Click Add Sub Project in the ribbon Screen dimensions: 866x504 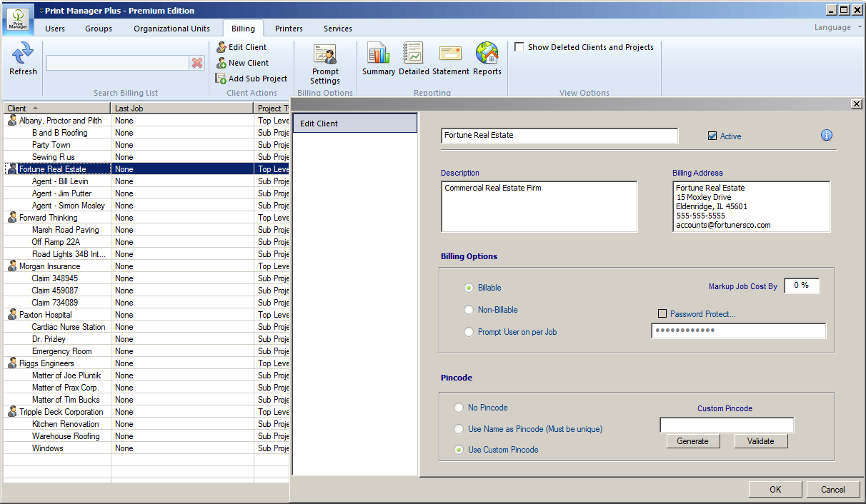(x=252, y=79)
